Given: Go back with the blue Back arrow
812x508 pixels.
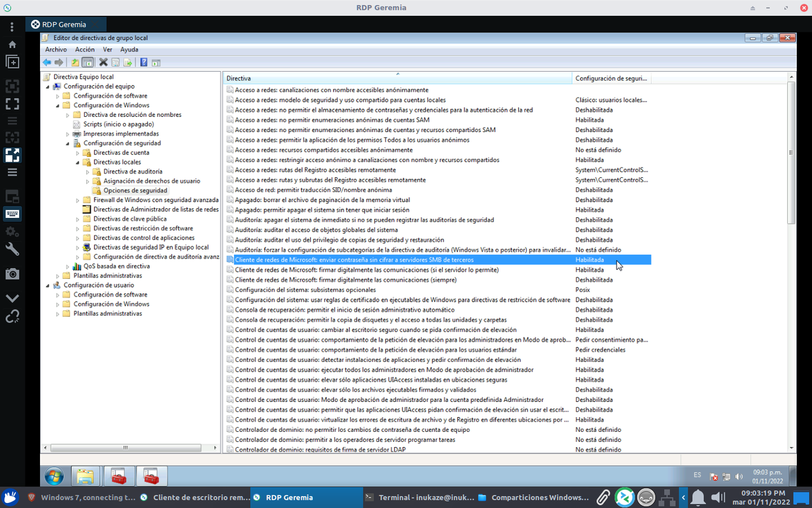Looking at the screenshot, I should click(x=47, y=62).
